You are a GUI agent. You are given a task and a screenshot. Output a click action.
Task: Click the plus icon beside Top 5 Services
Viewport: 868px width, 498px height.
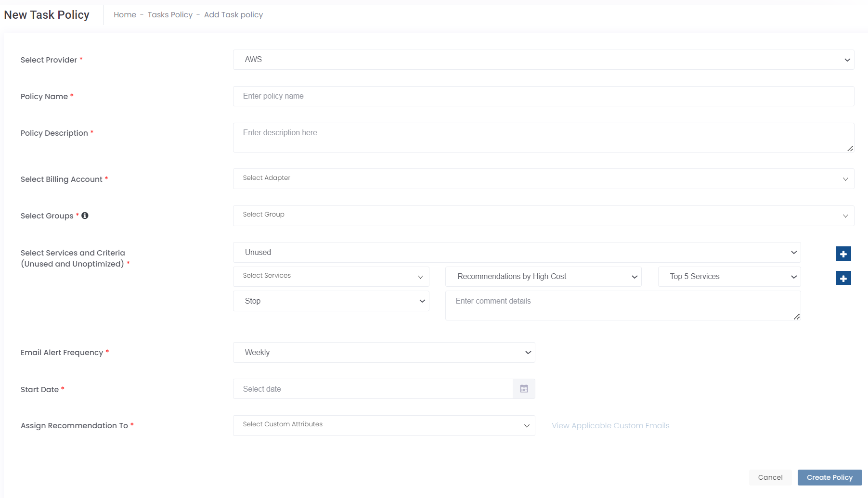(x=843, y=278)
